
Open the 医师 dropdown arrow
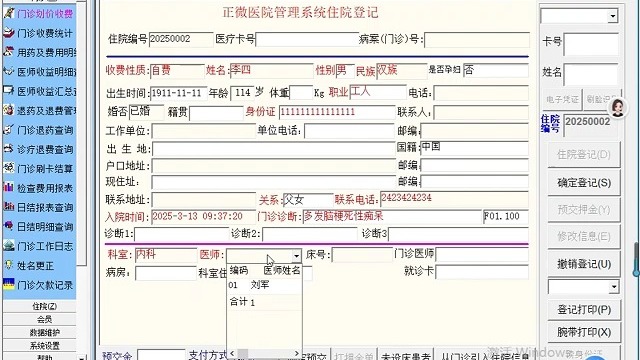pos(296,256)
